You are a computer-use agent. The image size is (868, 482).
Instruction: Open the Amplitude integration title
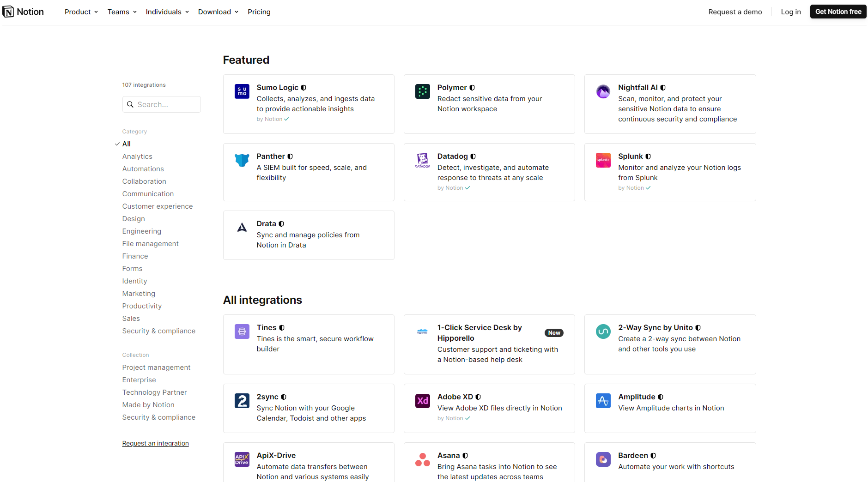coord(637,397)
